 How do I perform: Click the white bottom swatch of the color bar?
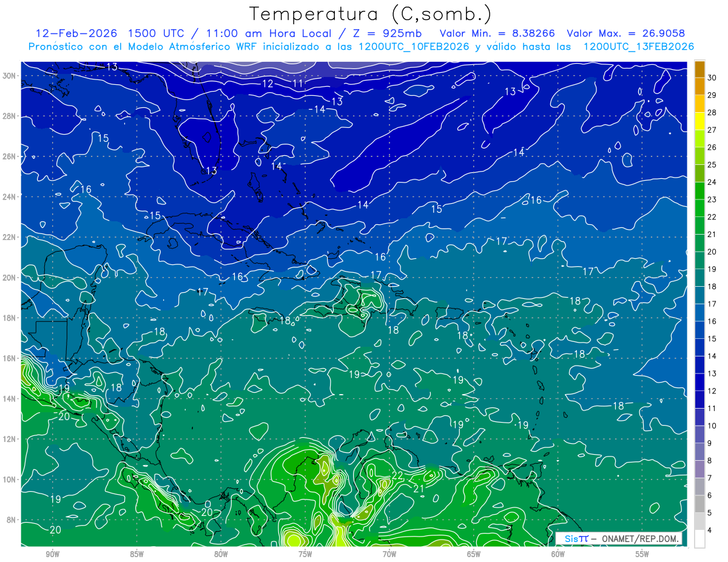click(x=699, y=539)
